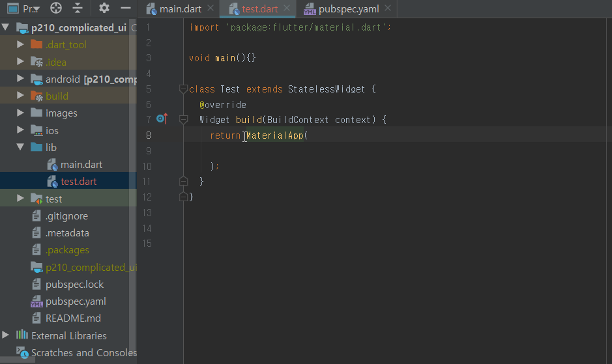Close the test.dart tab

[287, 8]
